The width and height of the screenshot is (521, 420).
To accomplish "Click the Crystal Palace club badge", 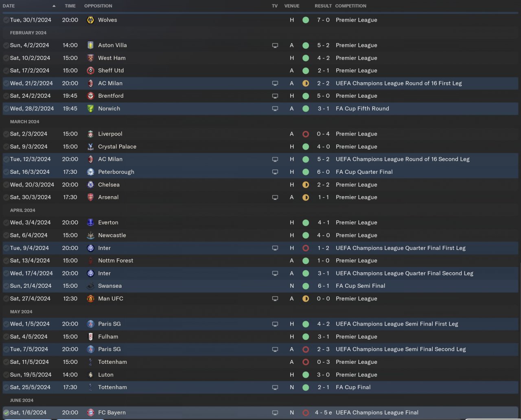I will point(91,147).
